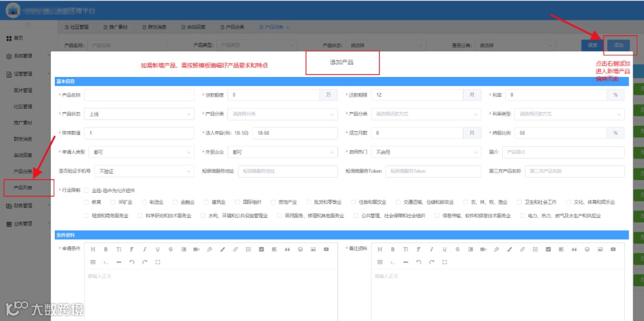Toggle Bold in 申请条件 editor toolbar
This screenshot has height=321, width=644.
pyautogui.click(x=106, y=249)
